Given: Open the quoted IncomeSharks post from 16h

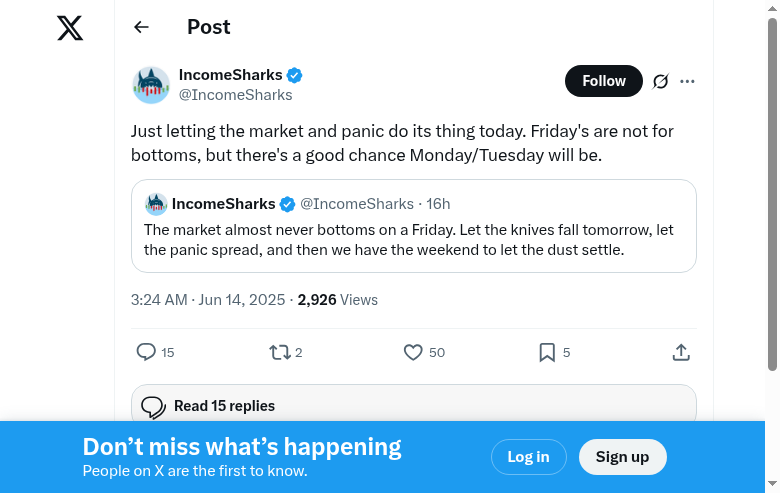Looking at the screenshot, I should (x=413, y=240).
